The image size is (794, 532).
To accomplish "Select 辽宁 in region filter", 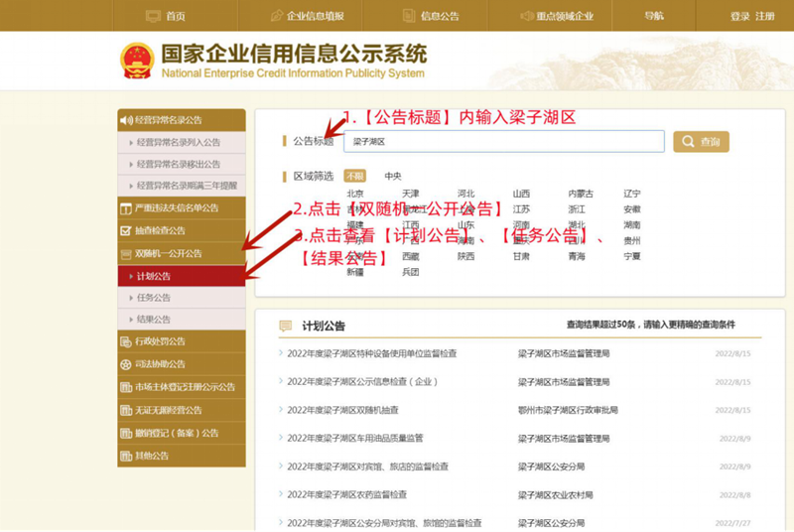I will pyautogui.click(x=632, y=194).
